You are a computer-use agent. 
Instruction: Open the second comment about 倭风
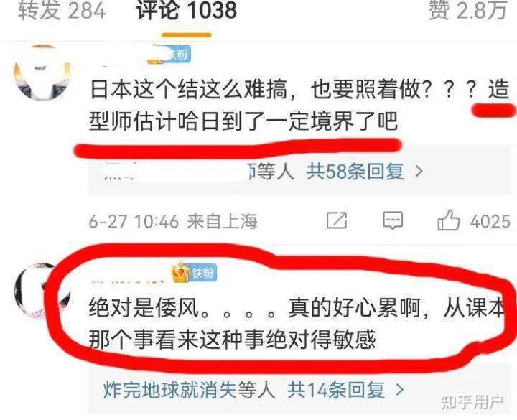point(297,324)
